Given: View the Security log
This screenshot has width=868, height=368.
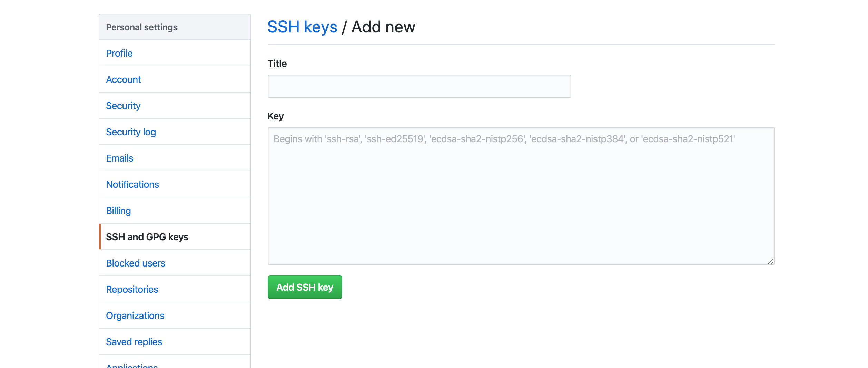Looking at the screenshot, I should point(131,132).
